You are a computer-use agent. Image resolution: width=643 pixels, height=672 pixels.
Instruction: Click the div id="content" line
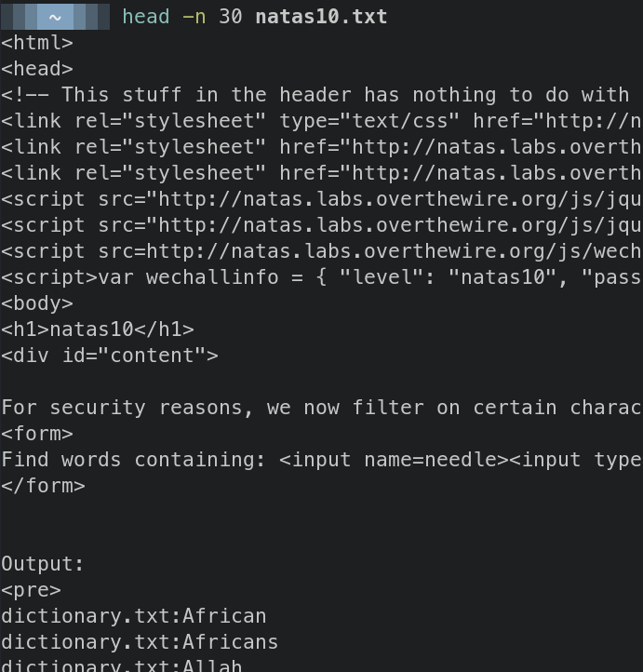tap(110, 356)
